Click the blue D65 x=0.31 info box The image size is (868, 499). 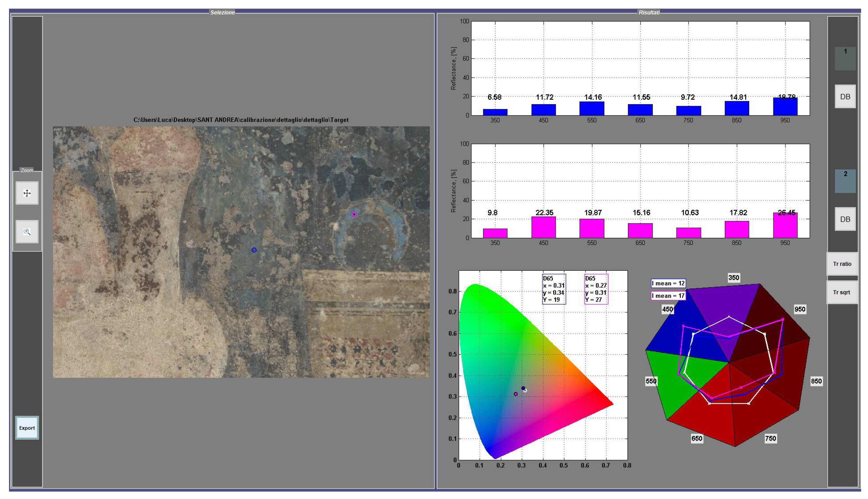(x=553, y=289)
